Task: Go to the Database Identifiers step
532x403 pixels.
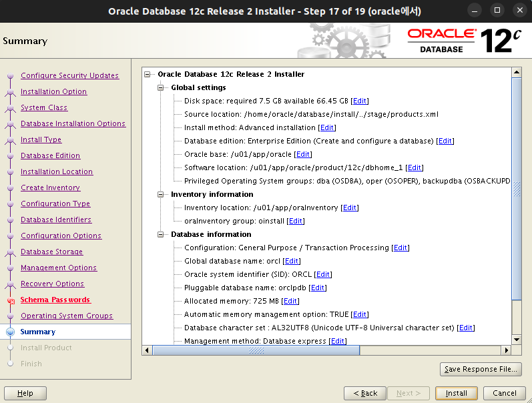Action: pos(56,220)
